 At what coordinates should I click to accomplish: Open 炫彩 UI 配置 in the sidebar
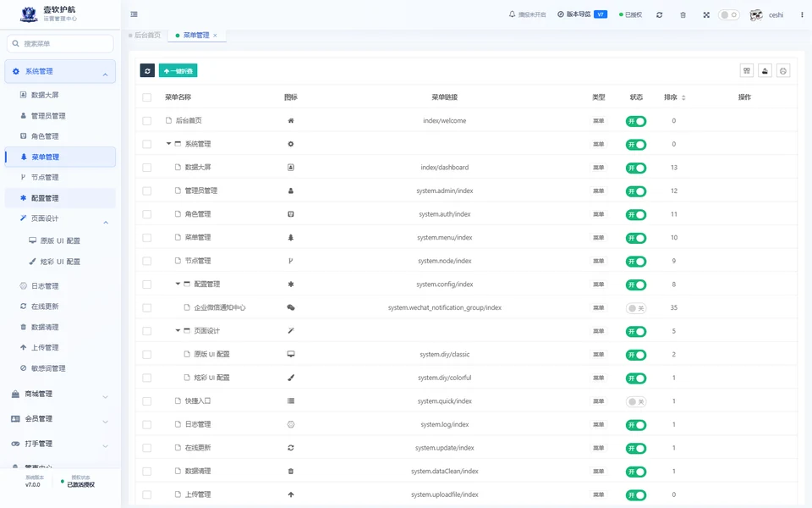click(x=60, y=262)
